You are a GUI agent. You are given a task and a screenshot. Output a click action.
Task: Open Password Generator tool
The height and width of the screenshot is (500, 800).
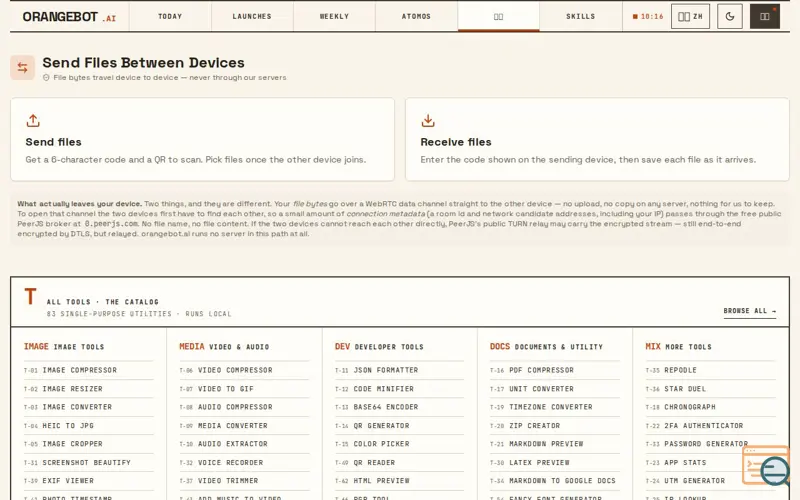tap(711, 444)
